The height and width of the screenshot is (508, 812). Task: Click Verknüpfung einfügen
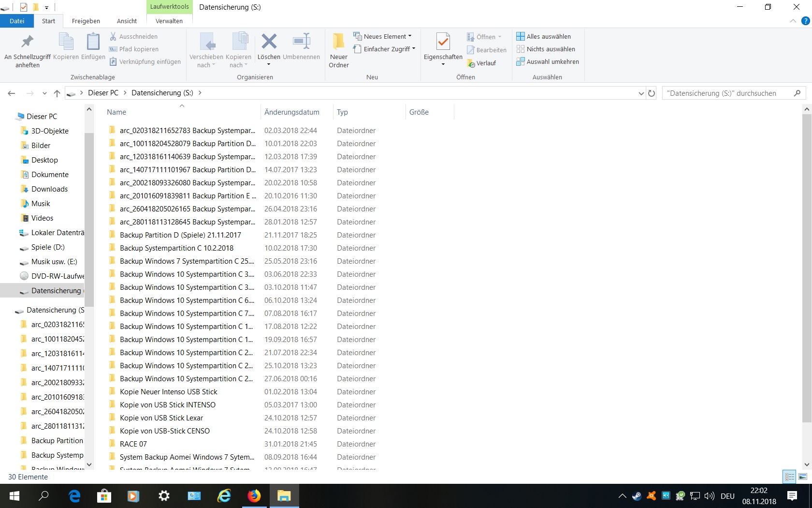pos(145,61)
